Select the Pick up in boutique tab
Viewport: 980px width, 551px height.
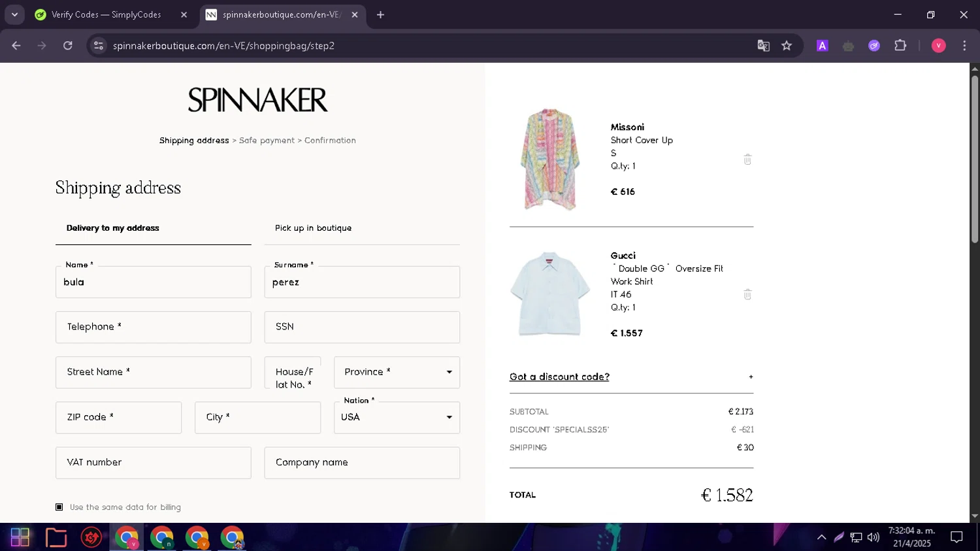362,228
